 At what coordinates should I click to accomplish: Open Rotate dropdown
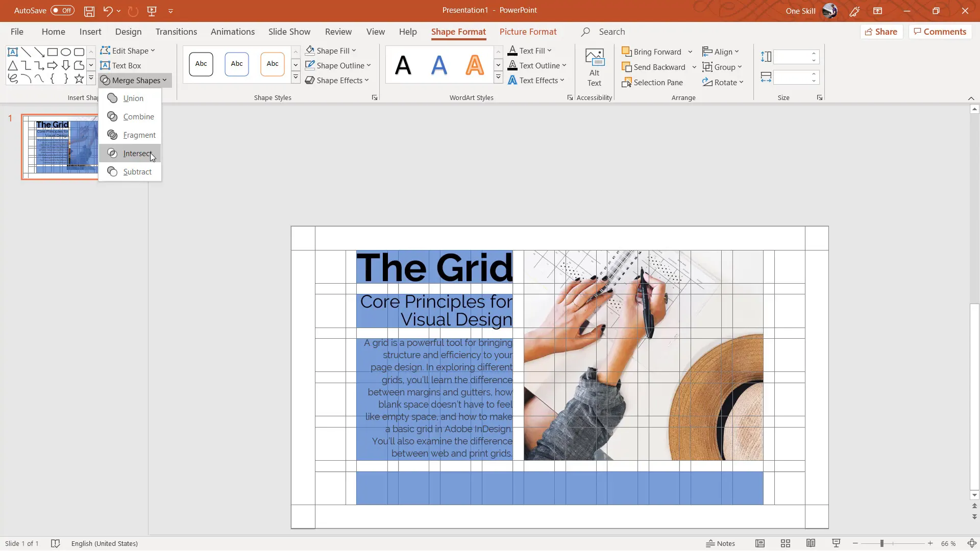point(723,82)
